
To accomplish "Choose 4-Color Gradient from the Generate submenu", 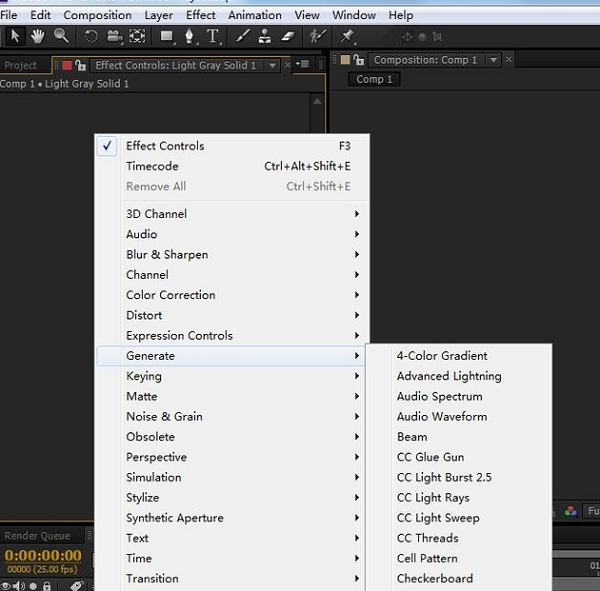I will (x=442, y=356).
